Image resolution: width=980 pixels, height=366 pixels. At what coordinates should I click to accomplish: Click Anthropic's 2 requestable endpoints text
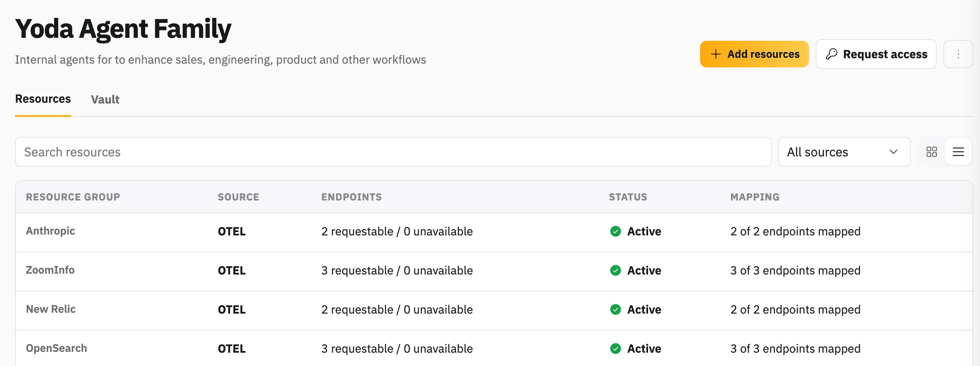pos(397,231)
